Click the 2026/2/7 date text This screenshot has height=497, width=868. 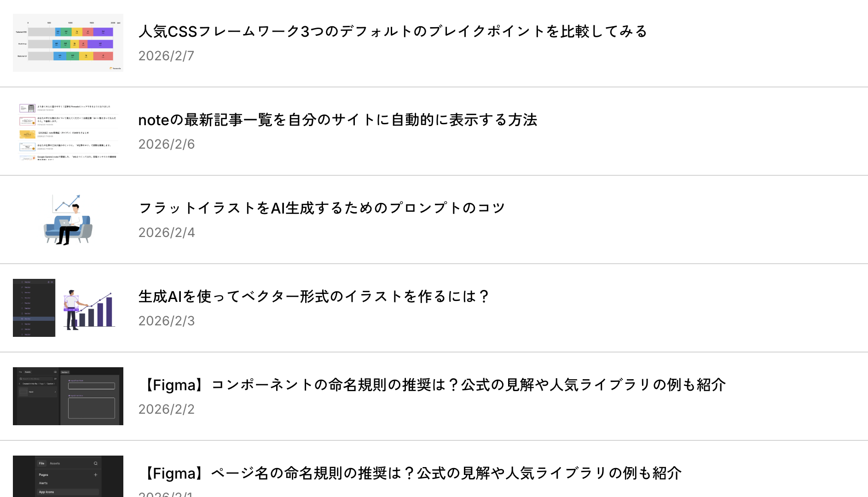click(x=166, y=56)
